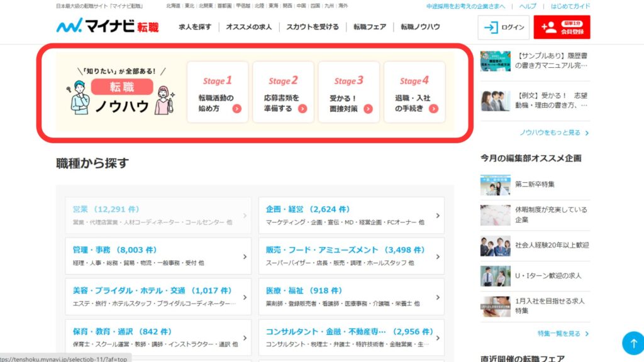Expand the 企画・経営 category chevron
Viewport: 644px width, 362px height.
click(x=437, y=216)
